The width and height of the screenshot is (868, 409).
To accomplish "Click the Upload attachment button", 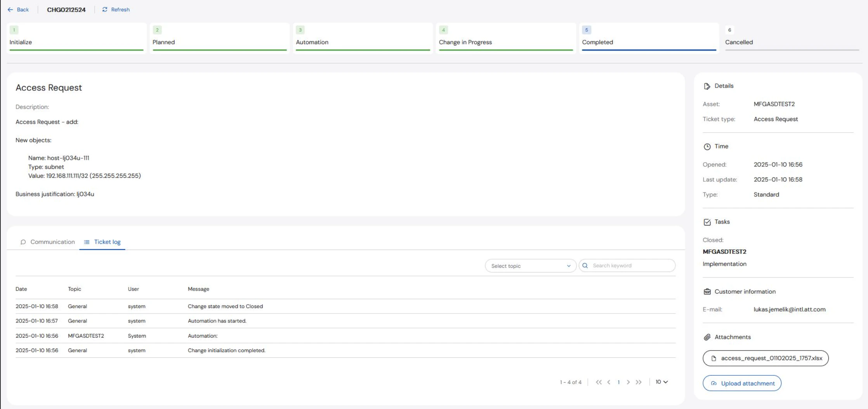I will (x=742, y=383).
